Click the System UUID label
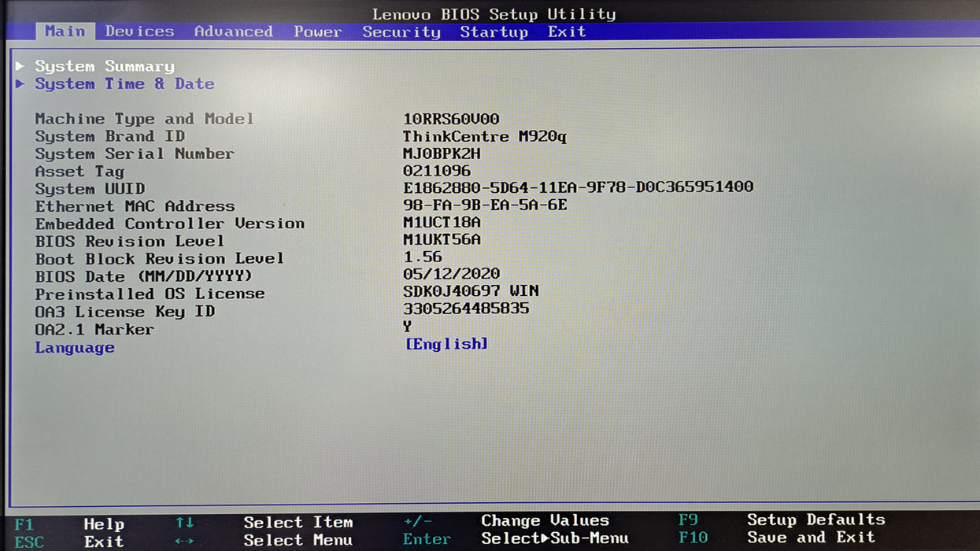The width and height of the screenshot is (980, 551). [x=90, y=189]
